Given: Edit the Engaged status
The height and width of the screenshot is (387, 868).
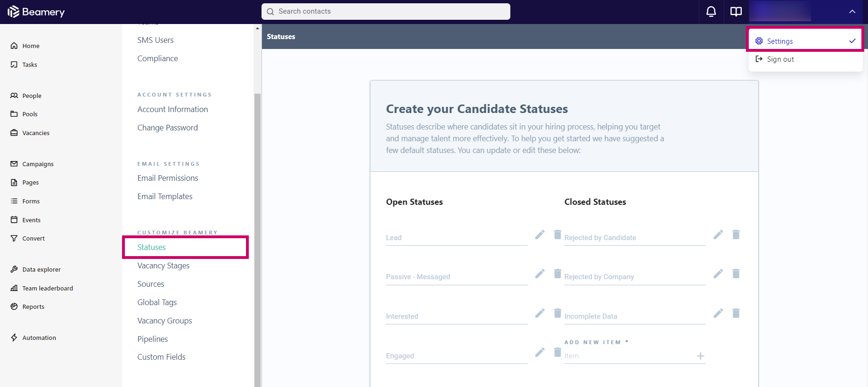Looking at the screenshot, I should point(540,352).
